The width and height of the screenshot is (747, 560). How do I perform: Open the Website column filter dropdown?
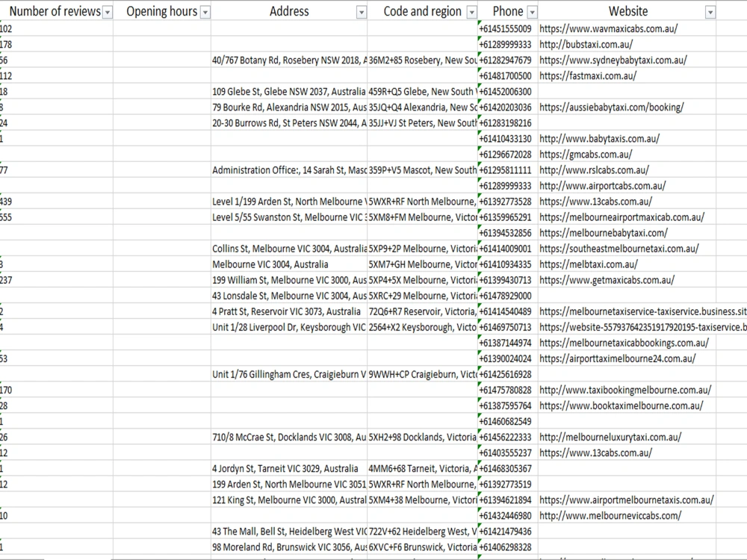click(710, 13)
